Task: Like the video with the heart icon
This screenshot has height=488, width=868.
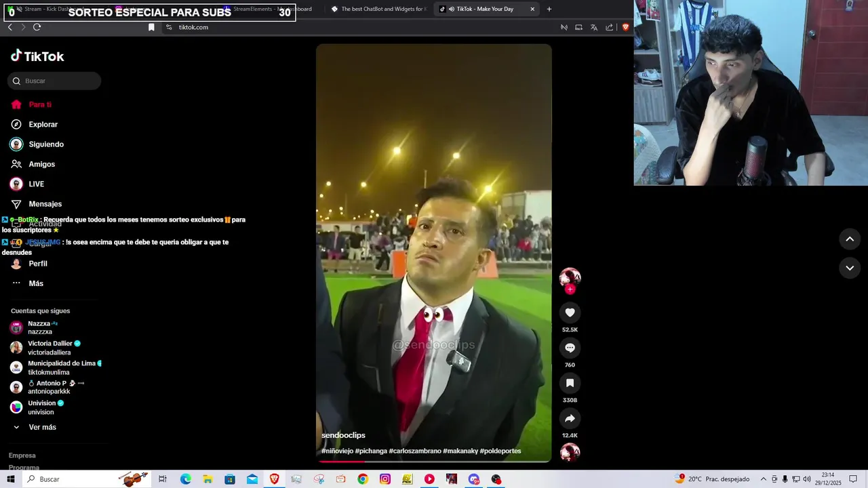Action: (570, 312)
